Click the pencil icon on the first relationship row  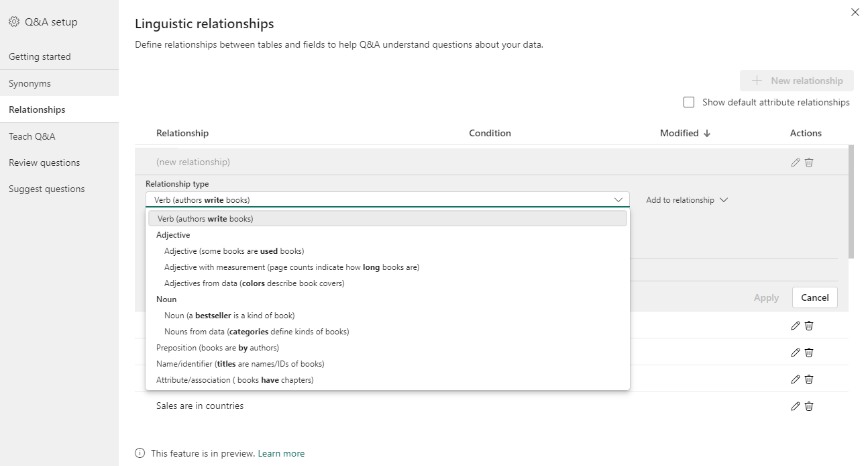(x=796, y=325)
